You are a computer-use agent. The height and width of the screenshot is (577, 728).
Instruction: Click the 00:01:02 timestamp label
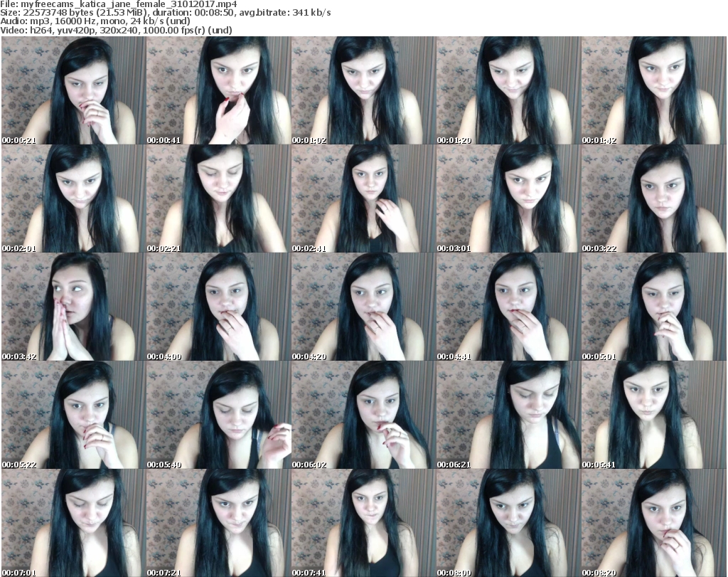click(x=309, y=140)
